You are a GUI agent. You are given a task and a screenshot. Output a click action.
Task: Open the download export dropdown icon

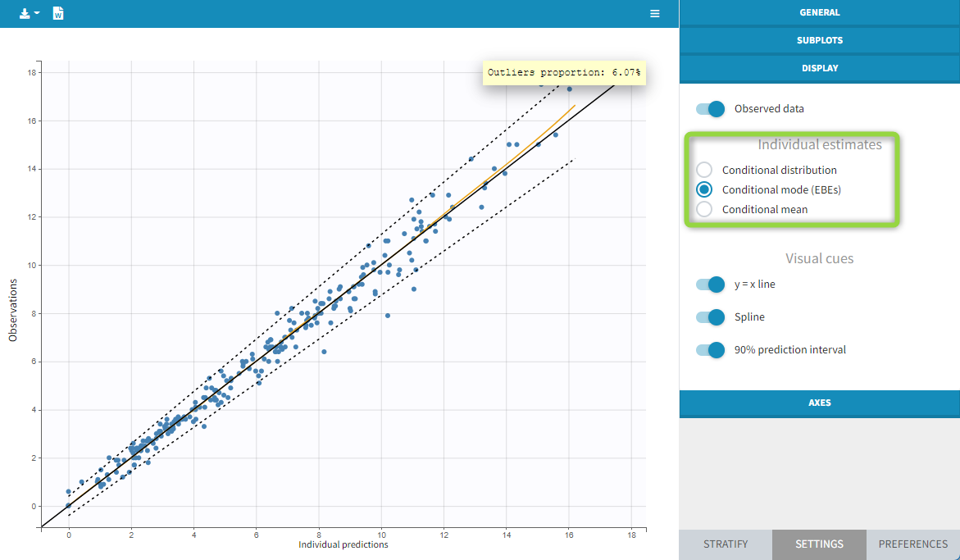(30, 14)
